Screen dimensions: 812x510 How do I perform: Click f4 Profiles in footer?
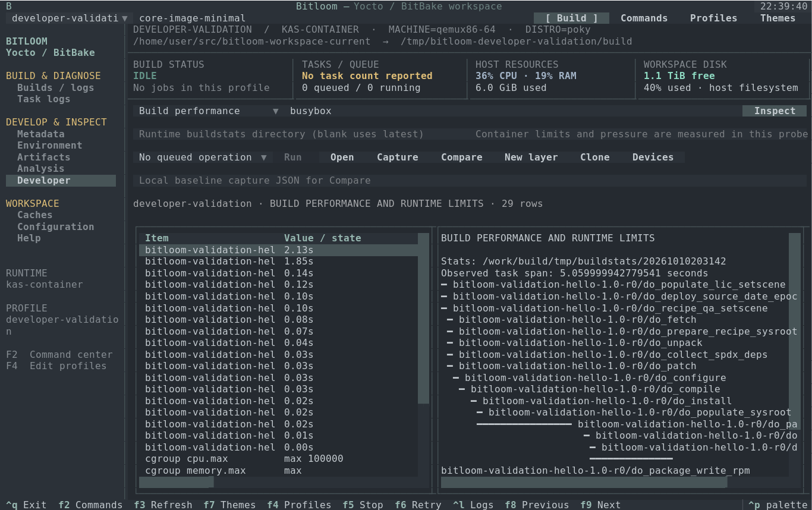tap(299, 505)
